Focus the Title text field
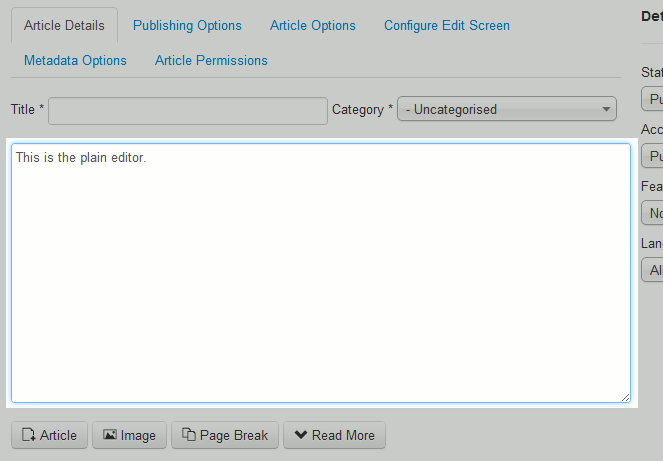The width and height of the screenshot is (663, 461). (188, 110)
